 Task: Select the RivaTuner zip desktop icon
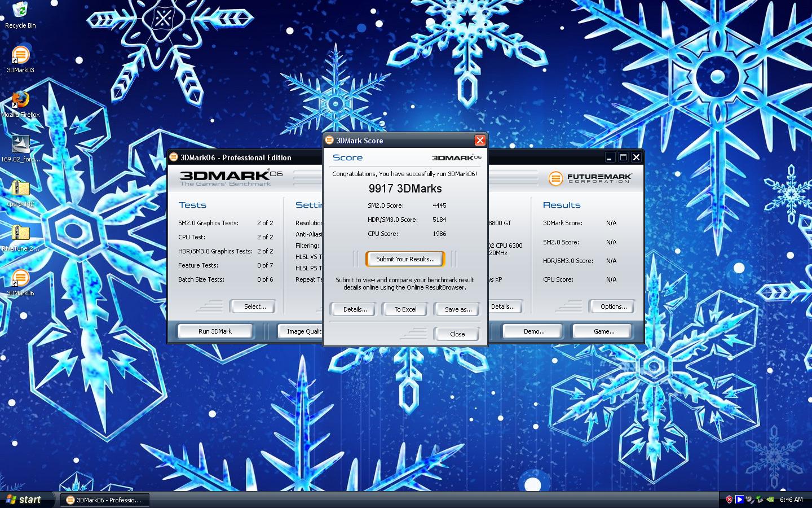20,238
